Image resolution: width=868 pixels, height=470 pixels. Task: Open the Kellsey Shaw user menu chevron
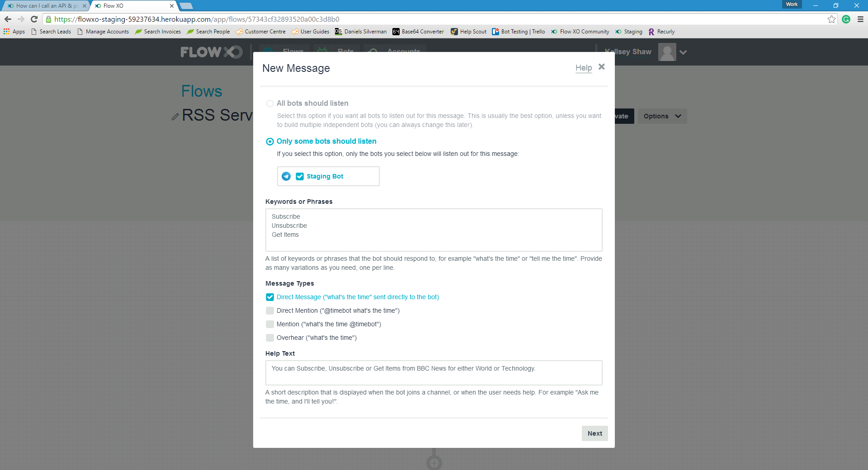tap(683, 52)
